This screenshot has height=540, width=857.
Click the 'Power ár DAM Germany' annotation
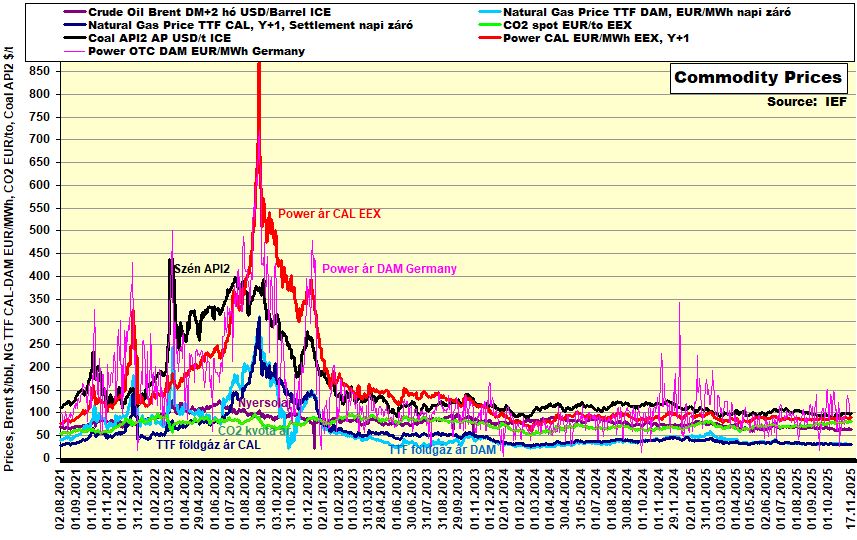coord(389,269)
